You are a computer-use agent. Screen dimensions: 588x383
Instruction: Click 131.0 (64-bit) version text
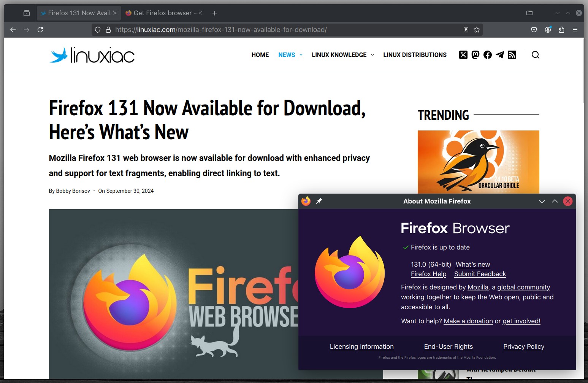(x=431, y=264)
